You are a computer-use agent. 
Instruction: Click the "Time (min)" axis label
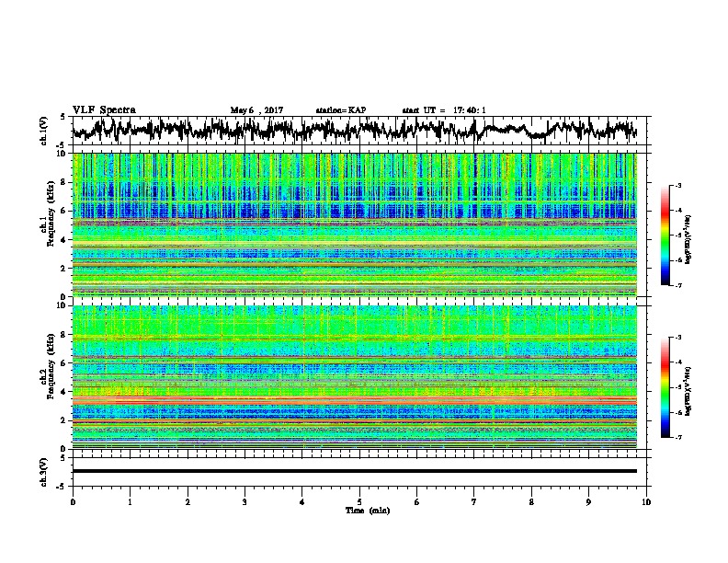368,511
